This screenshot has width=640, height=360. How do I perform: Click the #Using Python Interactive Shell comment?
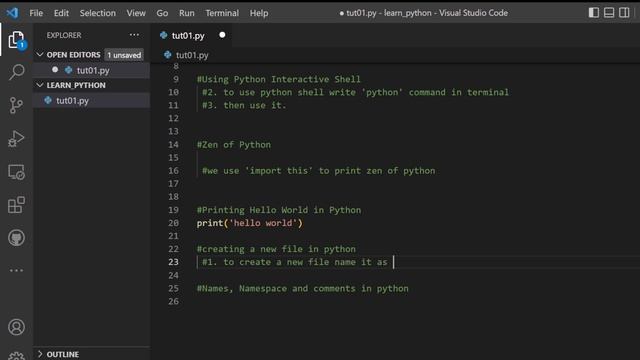pyautogui.click(x=279, y=79)
